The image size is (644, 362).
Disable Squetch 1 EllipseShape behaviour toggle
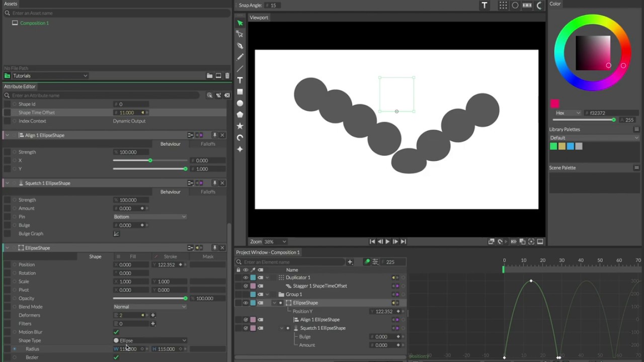246,328
